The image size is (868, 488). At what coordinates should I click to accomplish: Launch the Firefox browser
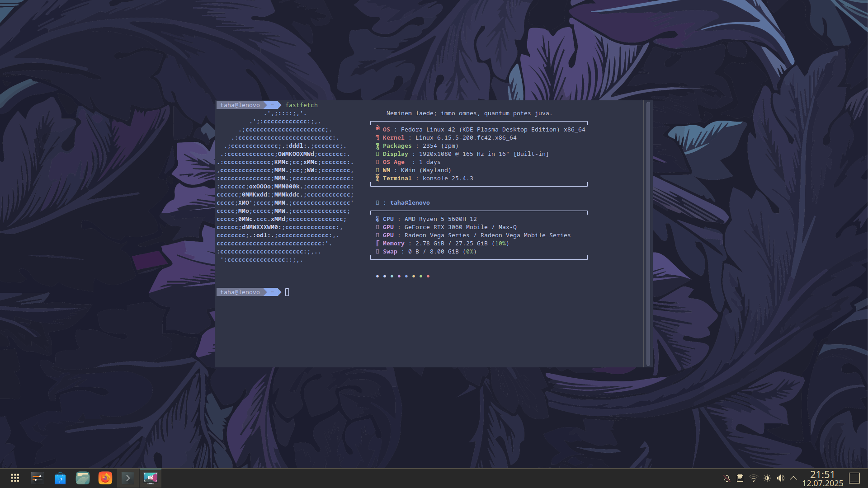point(105,478)
